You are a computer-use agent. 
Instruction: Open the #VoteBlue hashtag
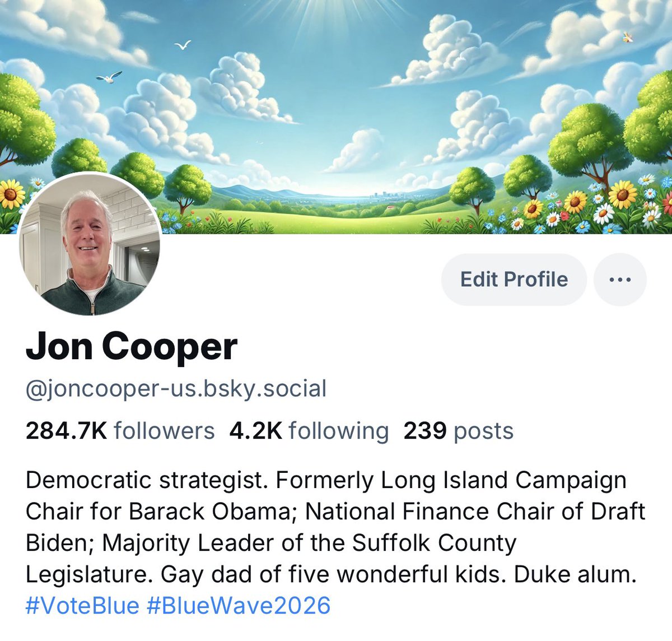tap(82, 606)
